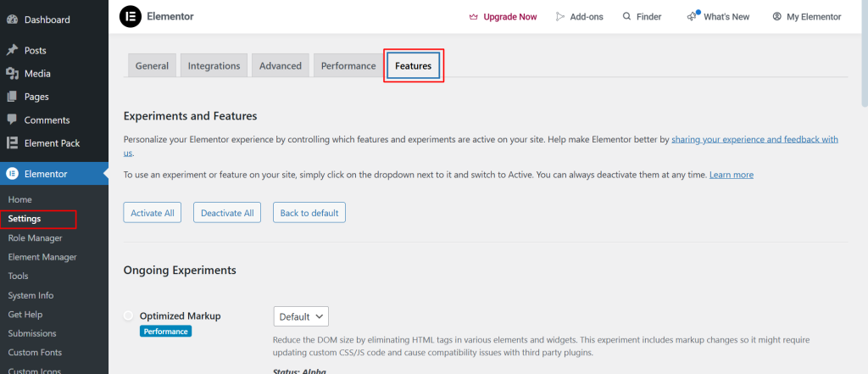Switch to the Integrations tab
The height and width of the screenshot is (374, 868).
point(214,66)
